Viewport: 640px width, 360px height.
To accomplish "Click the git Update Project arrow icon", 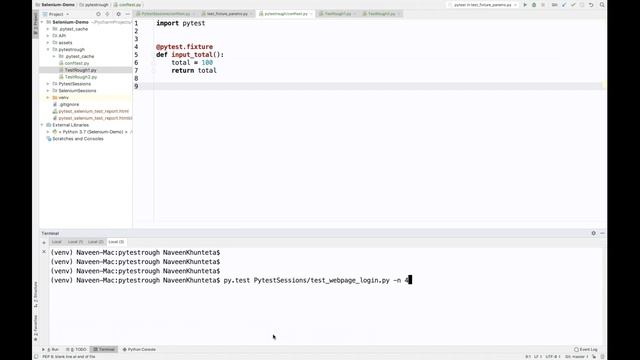I will coord(564,5).
